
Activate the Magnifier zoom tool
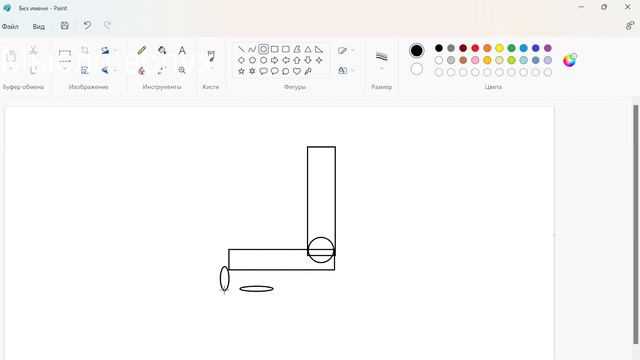click(182, 70)
